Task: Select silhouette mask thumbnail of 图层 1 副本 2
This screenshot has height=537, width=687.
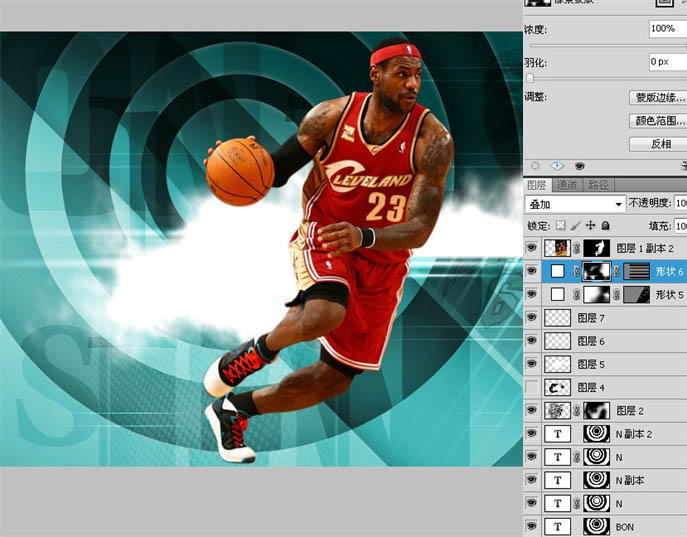Action: 596,248
